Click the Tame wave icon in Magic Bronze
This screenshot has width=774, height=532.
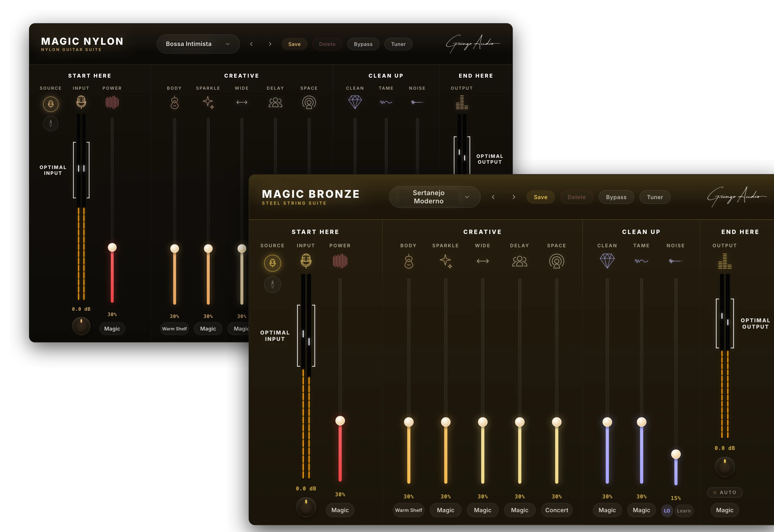(x=641, y=261)
